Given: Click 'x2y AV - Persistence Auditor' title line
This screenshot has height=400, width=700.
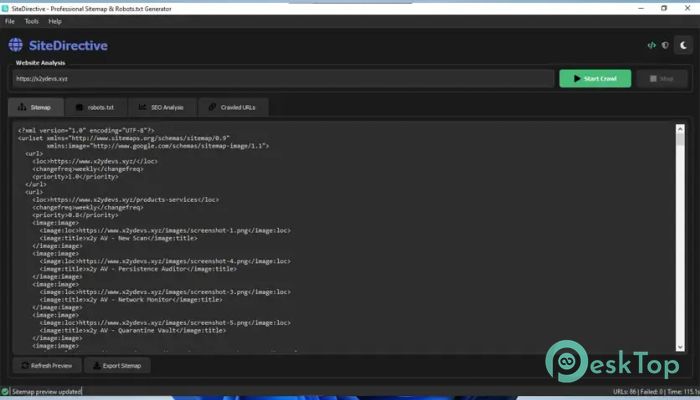Looking at the screenshot, I should (x=138, y=269).
